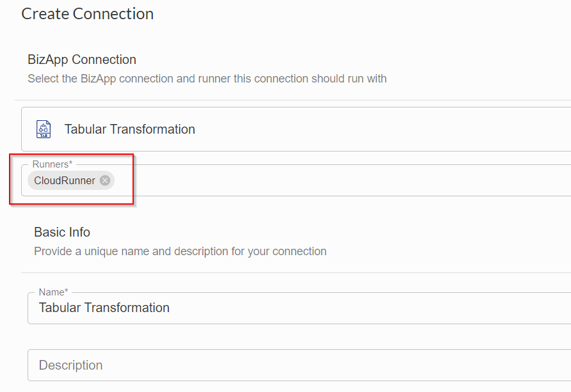The height and width of the screenshot is (392, 571).
Task: Click the Basic Info section heading
Action: (x=62, y=232)
